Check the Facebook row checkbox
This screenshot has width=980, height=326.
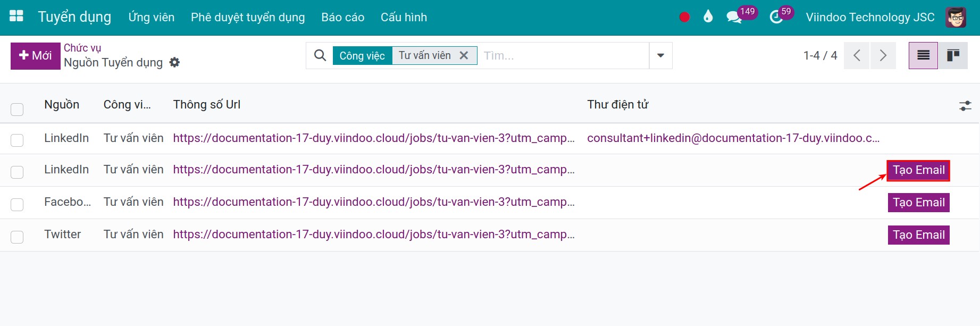17,204
